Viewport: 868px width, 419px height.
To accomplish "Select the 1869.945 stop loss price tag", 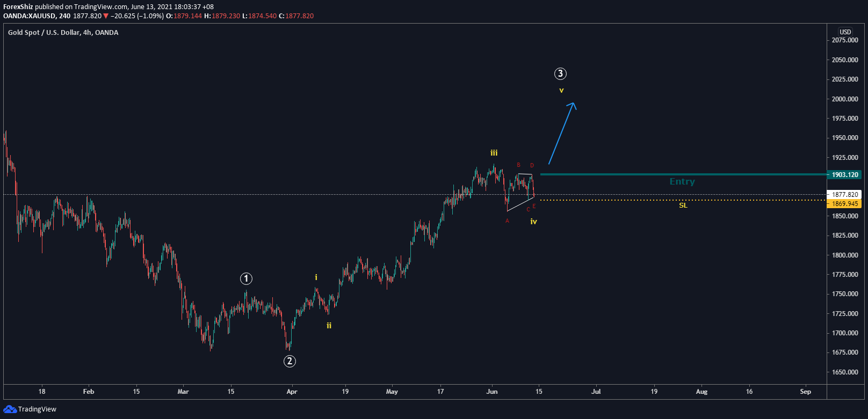I will coord(844,204).
